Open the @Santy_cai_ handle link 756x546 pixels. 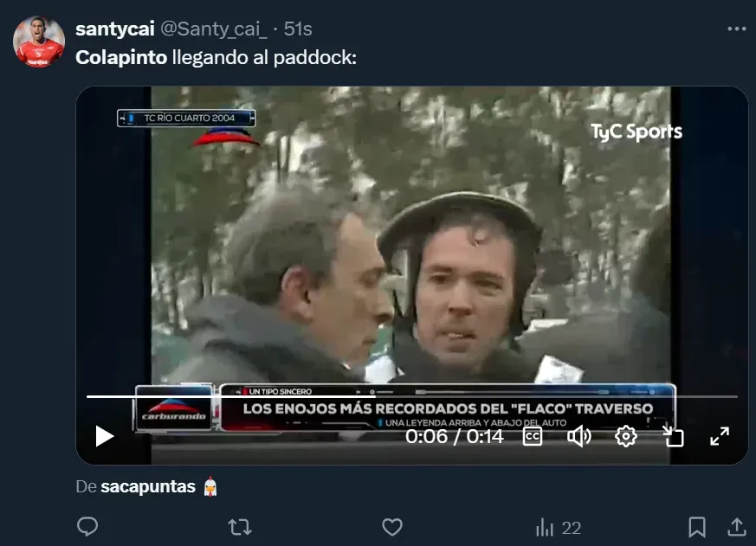click(213, 29)
